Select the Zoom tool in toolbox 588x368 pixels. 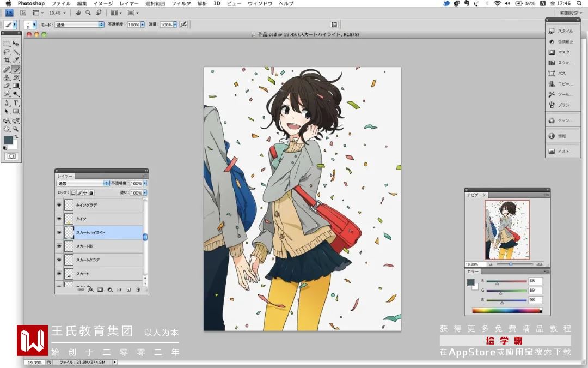click(x=16, y=129)
